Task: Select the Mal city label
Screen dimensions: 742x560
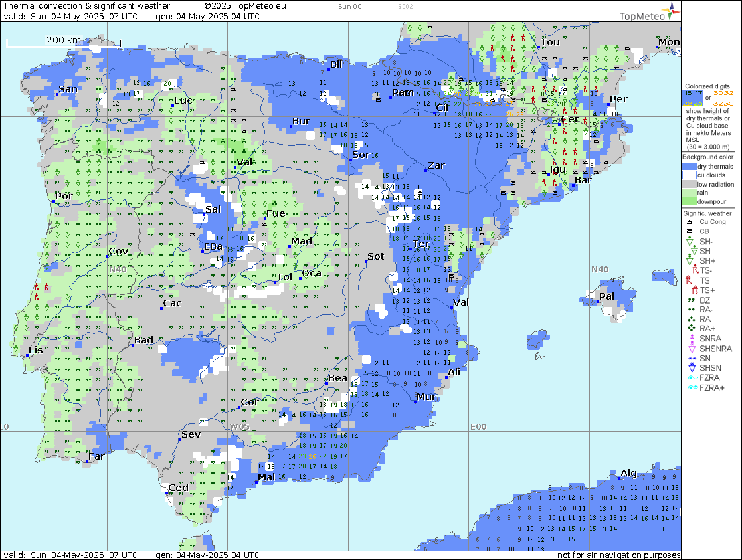Action: click(x=266, y=477)
